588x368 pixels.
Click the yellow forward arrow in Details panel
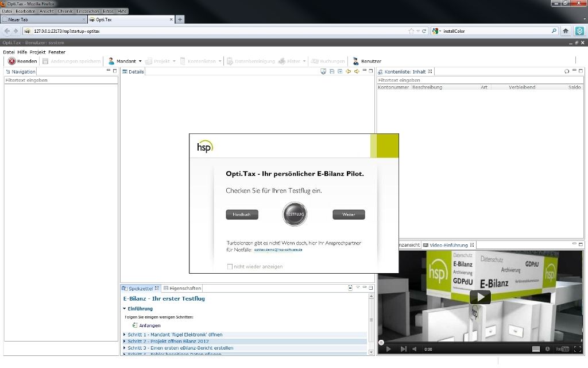[x=357, y=71]
